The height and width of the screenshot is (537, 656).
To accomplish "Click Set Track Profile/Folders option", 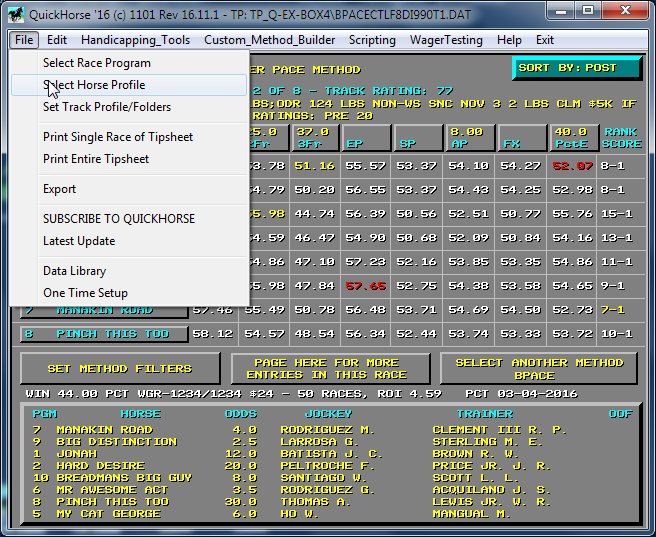I will click(107, 107).
